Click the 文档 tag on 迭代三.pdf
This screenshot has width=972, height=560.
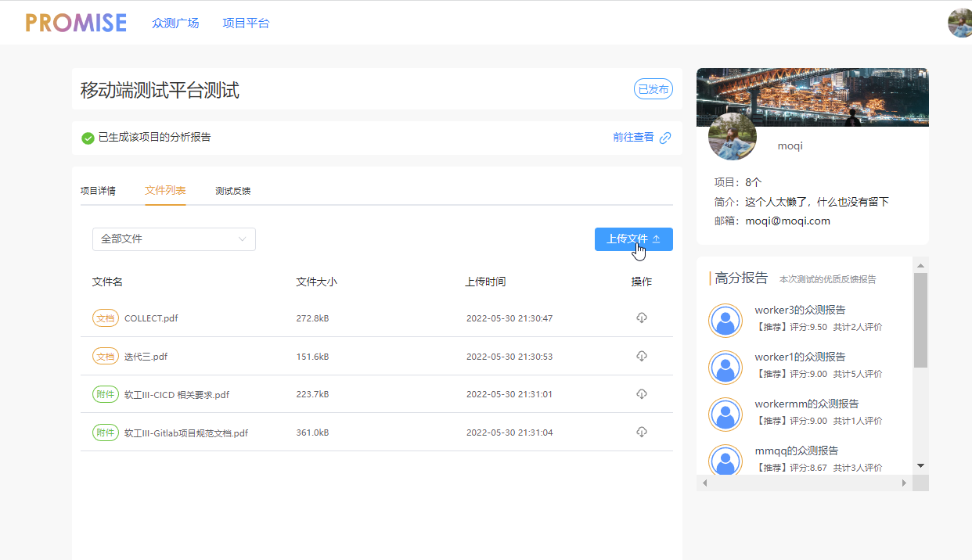pyautogui.click(x=106, y=356)
